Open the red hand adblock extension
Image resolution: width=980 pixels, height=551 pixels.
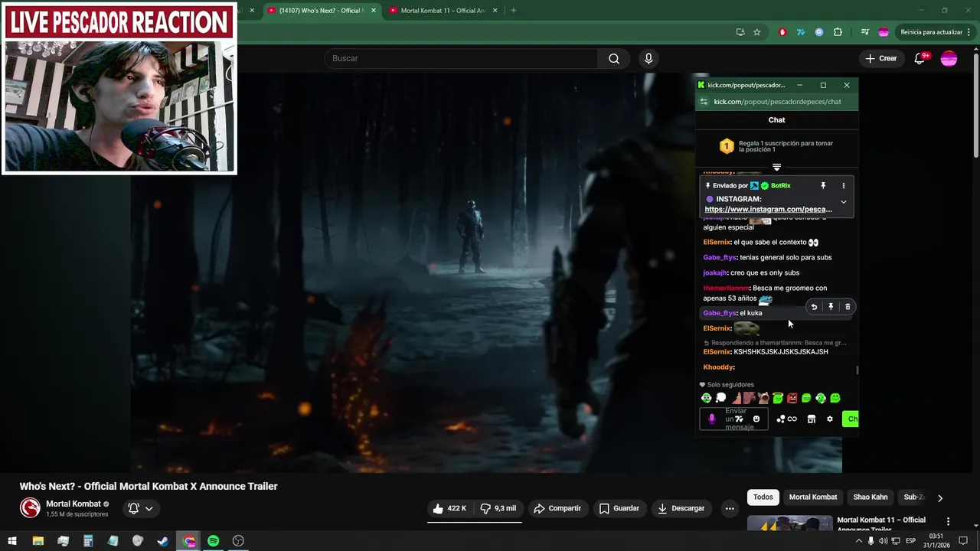(782, 32)
